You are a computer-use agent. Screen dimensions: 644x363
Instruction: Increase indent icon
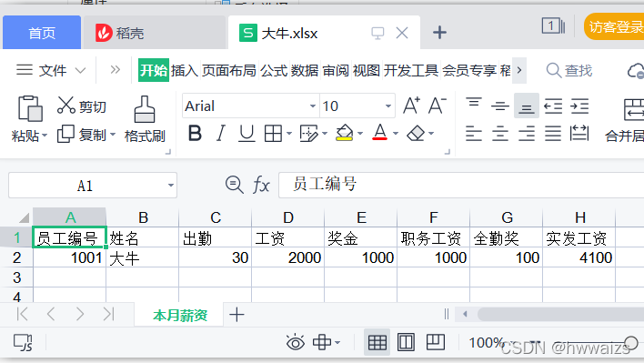(579, 106)
